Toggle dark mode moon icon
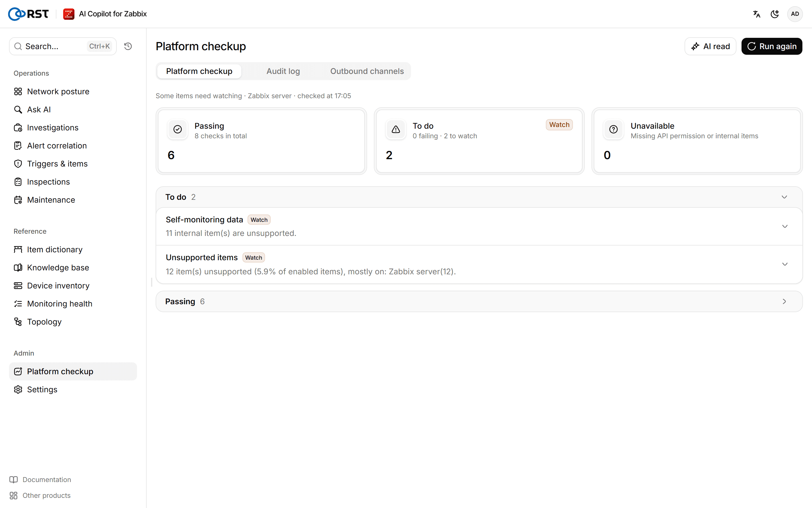This screenshot has width=812, height=508. 775,14
